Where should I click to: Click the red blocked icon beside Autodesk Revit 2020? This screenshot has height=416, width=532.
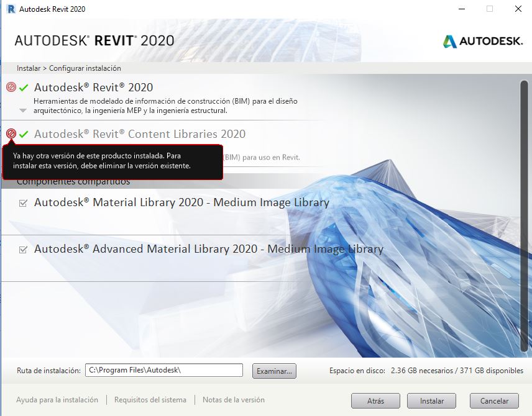[11, 87]
